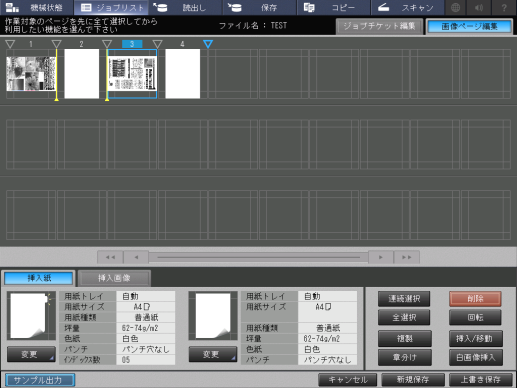This screenshot has width=517, height=388.
Task: Toggle the 画像ページ編集 mode button
Action: click(469, 26)
